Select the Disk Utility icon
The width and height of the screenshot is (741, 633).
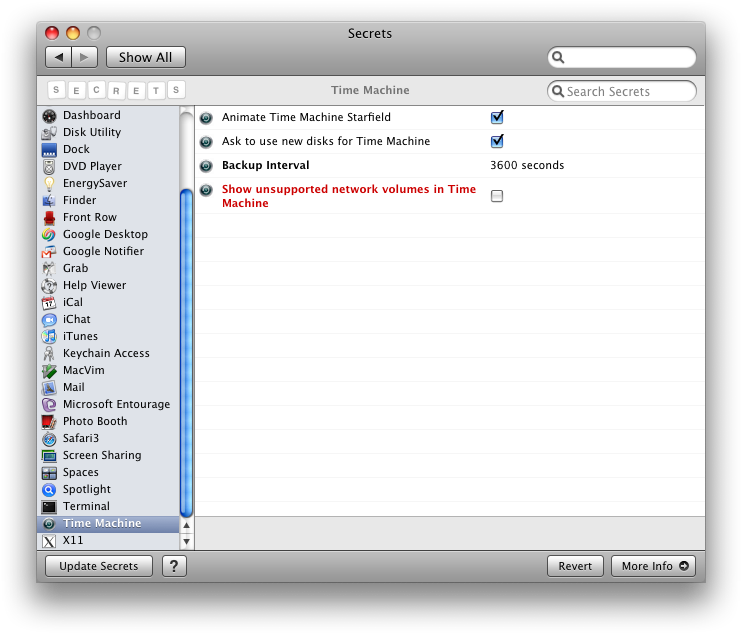(49, 133)
